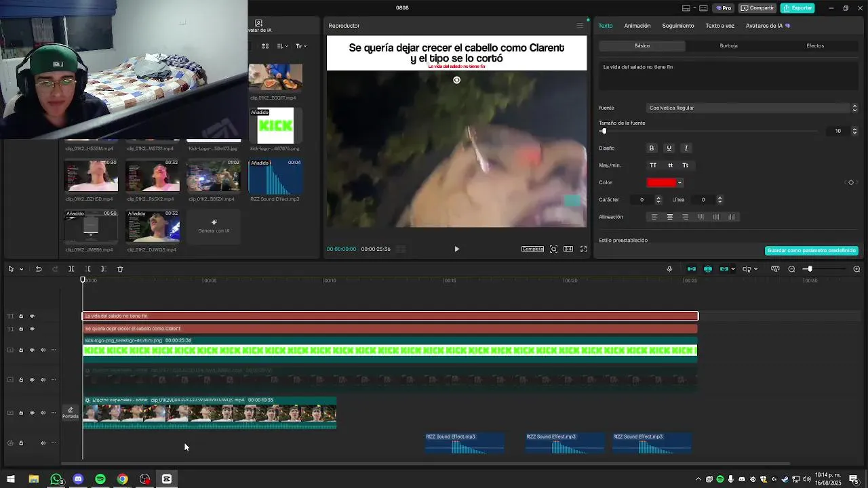Viewport: 868px width, 488px height.
Task: Italicize the selected text
Action: (686, 148)
